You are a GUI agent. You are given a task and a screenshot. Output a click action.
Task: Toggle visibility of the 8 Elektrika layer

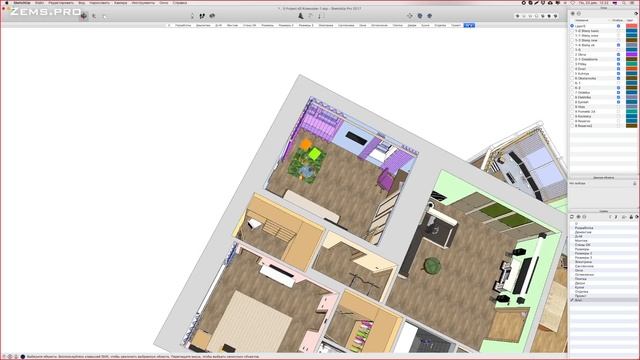click(618, 97)
